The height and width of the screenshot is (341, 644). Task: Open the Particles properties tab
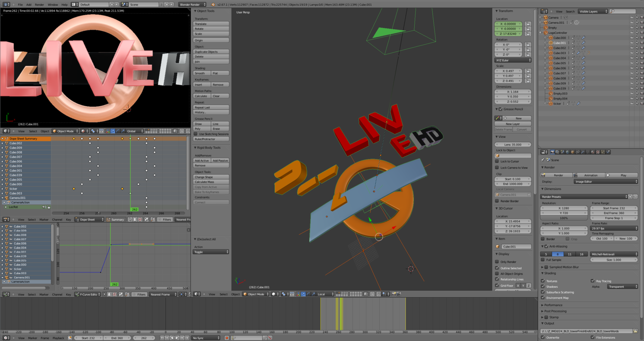(603, 152)
